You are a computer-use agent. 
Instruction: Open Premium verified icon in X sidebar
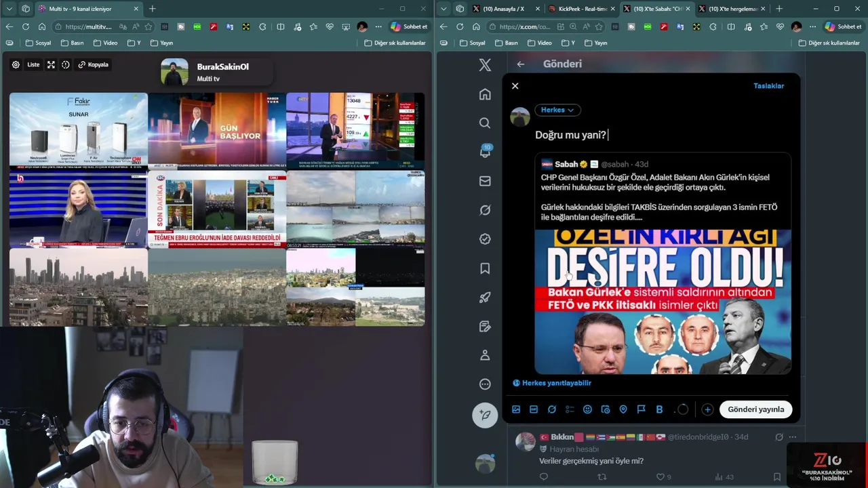pos(485,239)
